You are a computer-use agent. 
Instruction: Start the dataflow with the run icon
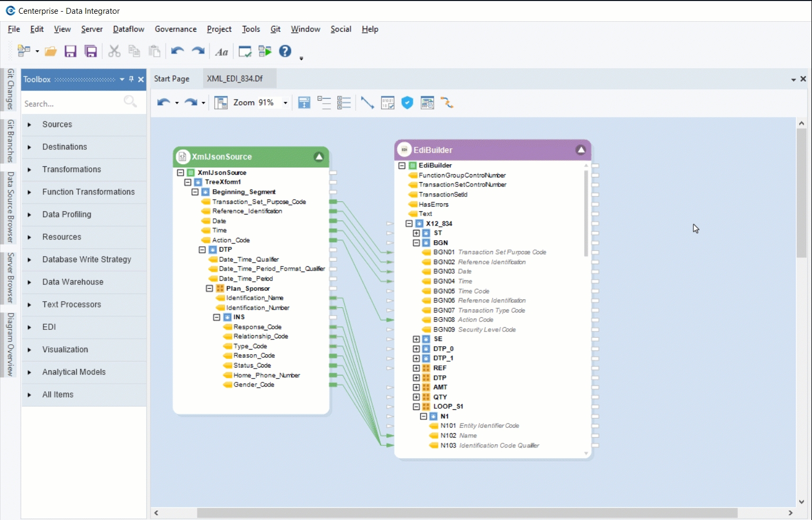point(265,51)
